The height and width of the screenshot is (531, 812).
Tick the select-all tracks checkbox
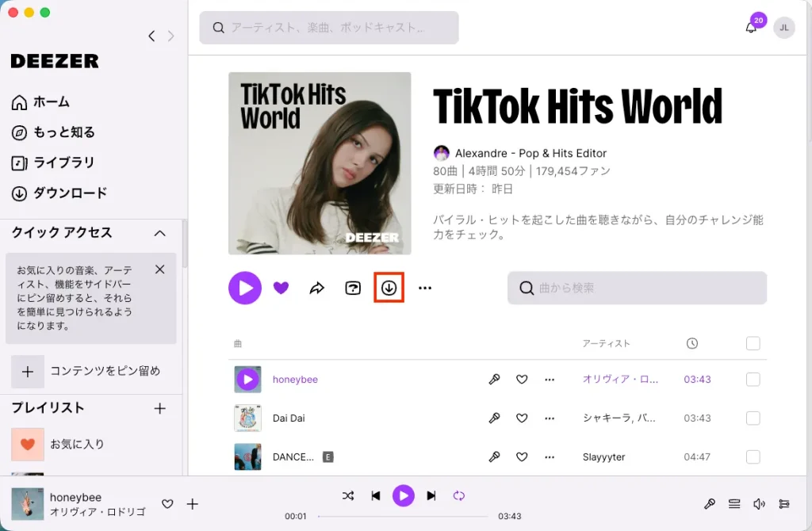click(x=753, y=343)
